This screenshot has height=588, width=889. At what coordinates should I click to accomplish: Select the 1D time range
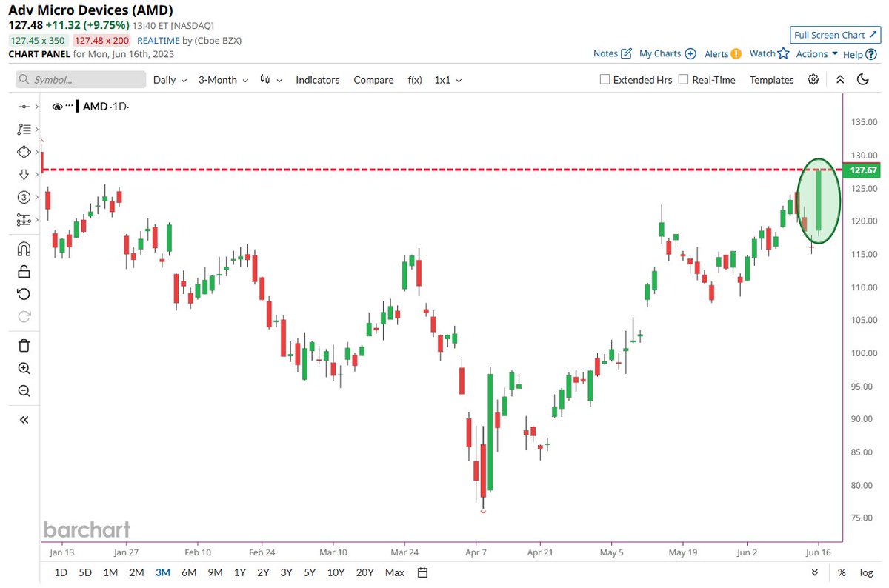click(61, 572)
